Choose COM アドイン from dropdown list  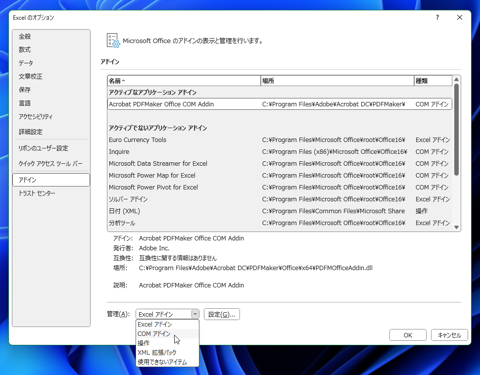[167, 334]
